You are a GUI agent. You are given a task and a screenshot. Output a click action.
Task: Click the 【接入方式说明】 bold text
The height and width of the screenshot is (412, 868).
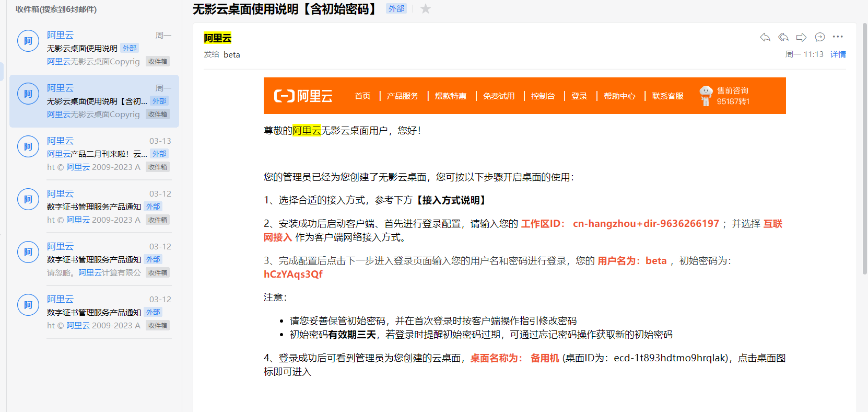coord(451,200)
